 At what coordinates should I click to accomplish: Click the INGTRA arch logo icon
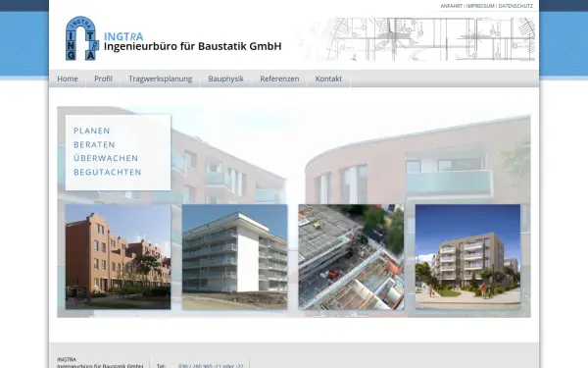pos(82,38)
